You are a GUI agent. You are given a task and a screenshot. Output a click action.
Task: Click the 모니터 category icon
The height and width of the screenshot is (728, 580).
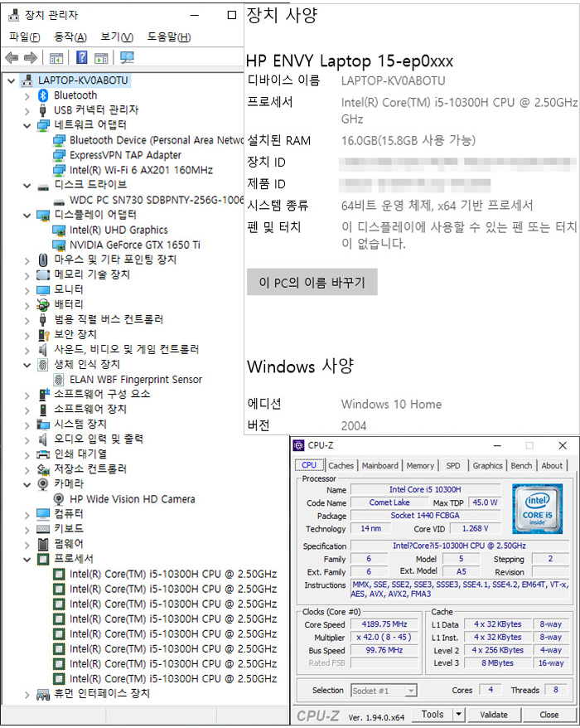[43, 290]
